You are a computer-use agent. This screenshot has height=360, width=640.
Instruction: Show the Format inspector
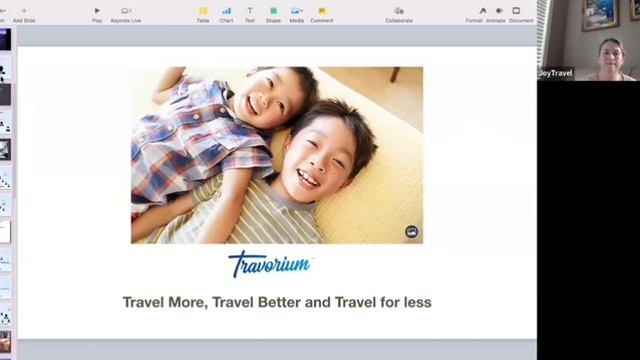tap(474, 15)
